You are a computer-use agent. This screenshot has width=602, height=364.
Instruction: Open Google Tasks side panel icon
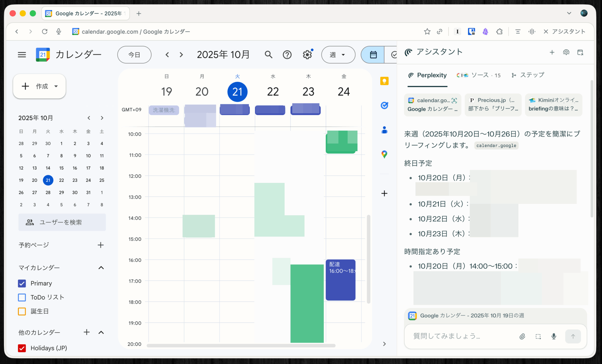click(384, 106)
